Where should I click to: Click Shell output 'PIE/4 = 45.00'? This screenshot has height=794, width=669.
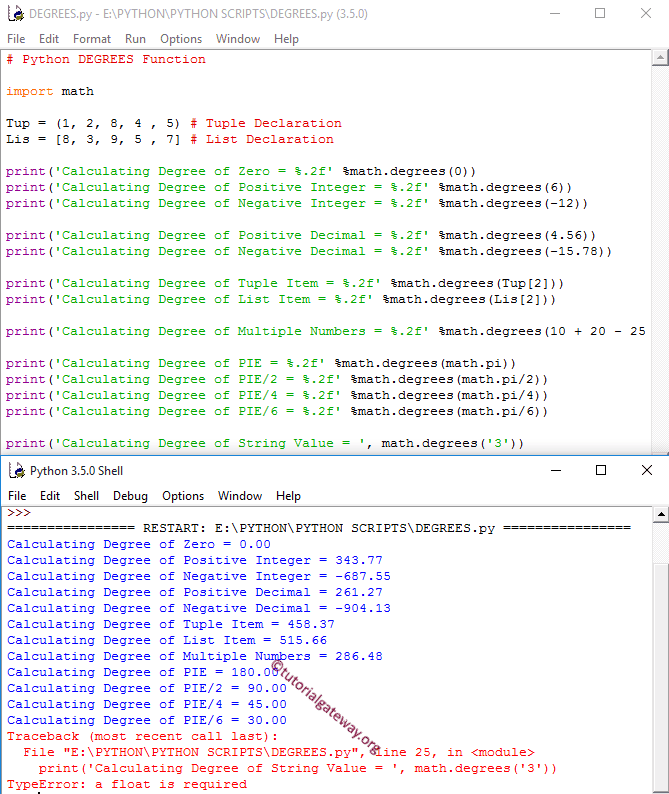pyautogui.click(x=147, y=704)
